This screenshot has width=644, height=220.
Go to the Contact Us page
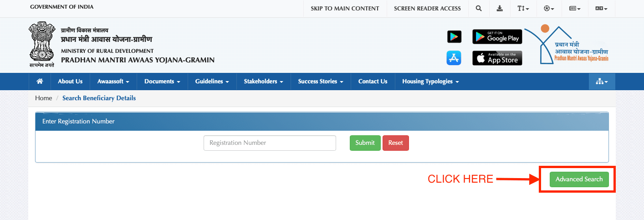tap(373, 82)
